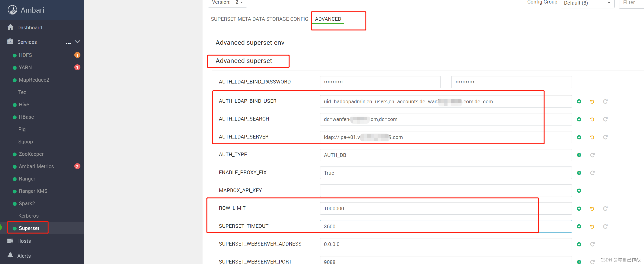Click the YARN alert count badge
644x264 pixels.
coord(77,68)
